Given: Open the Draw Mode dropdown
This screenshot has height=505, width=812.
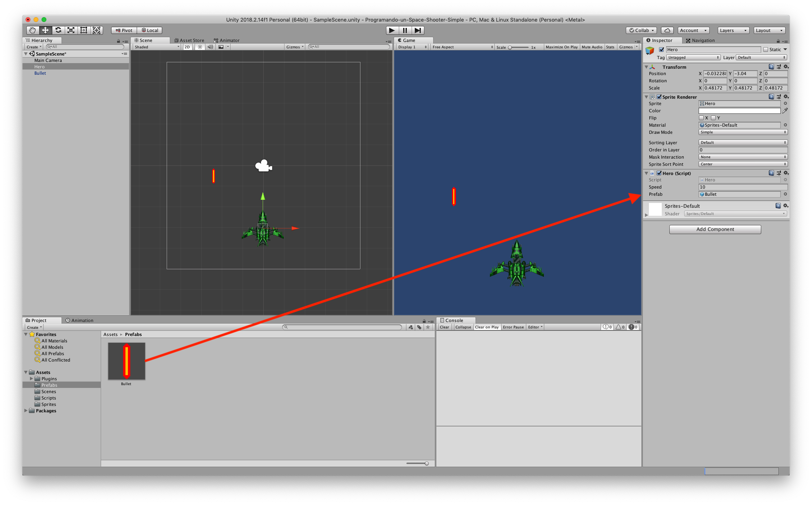Looking at the screenshot, I should (x=743, y=132).
